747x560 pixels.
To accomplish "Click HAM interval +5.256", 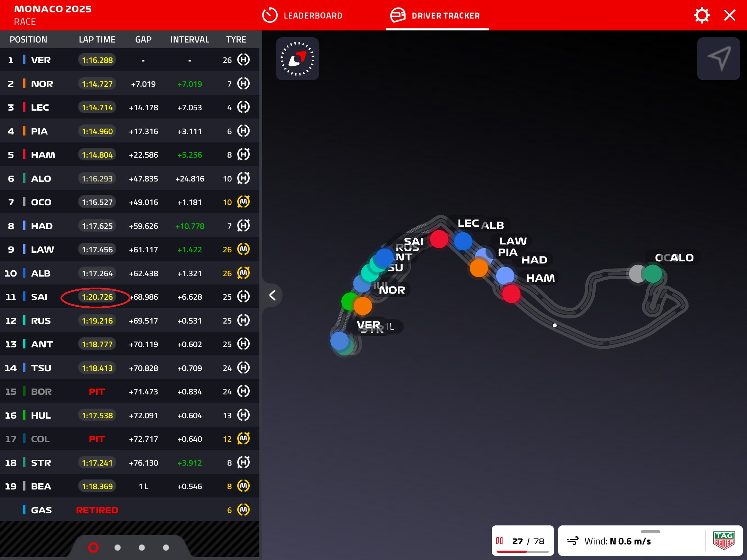I will tap(190, 155).
